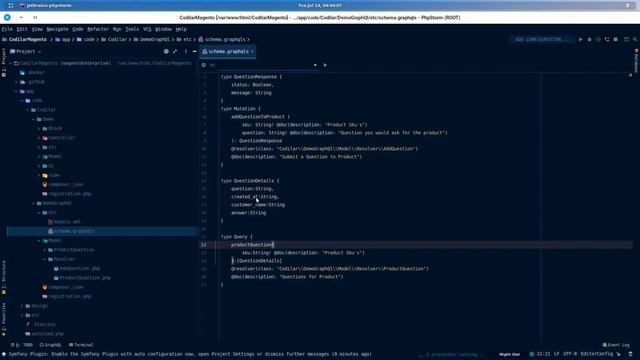Image resolution: width=640 pixels, height=360 pixels.
Task: Open the GraphQL tool window
Action: point(50,345)
